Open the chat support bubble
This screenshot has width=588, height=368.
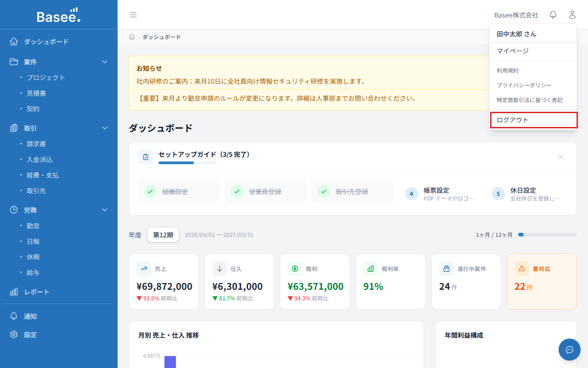[x=570, y=350]
